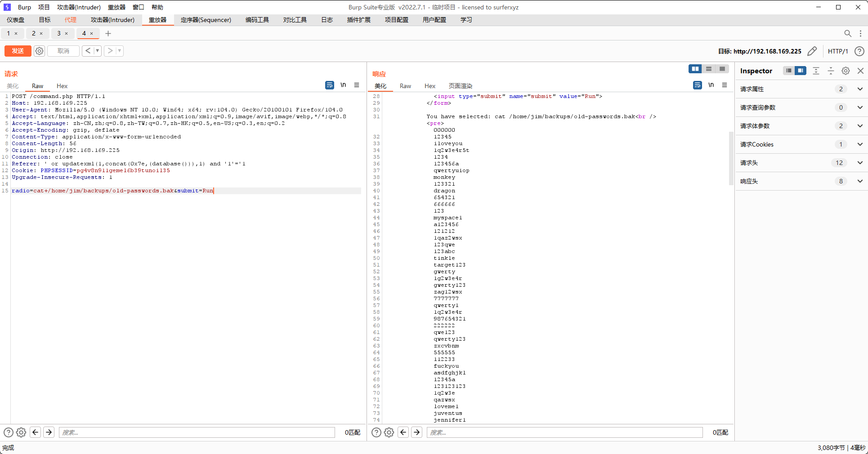Click request search next match arrow
868x454 pixels.
point(49,432)
